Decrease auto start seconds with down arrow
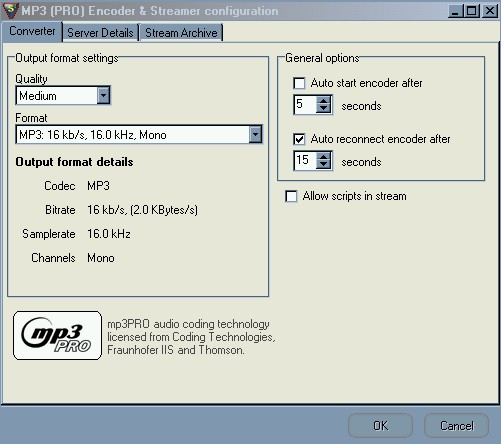The image size is (501, 444). tap(323, 109)
